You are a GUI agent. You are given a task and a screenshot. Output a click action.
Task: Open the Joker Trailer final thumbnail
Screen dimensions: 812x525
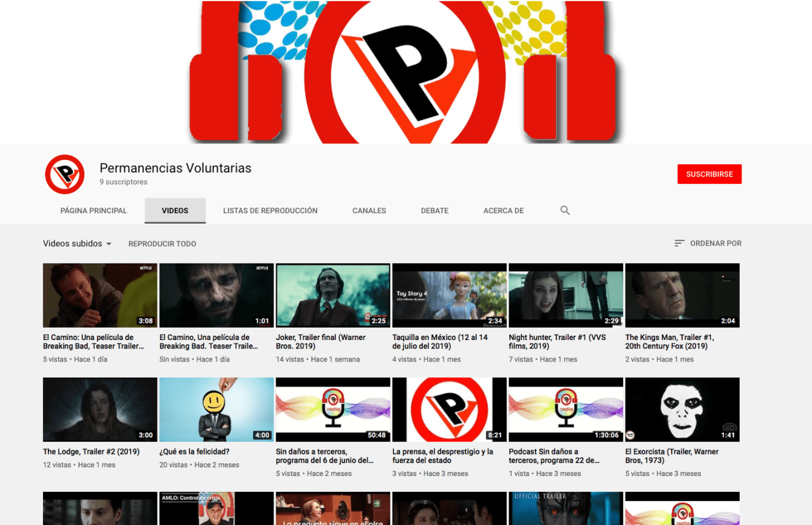[333, 295]
